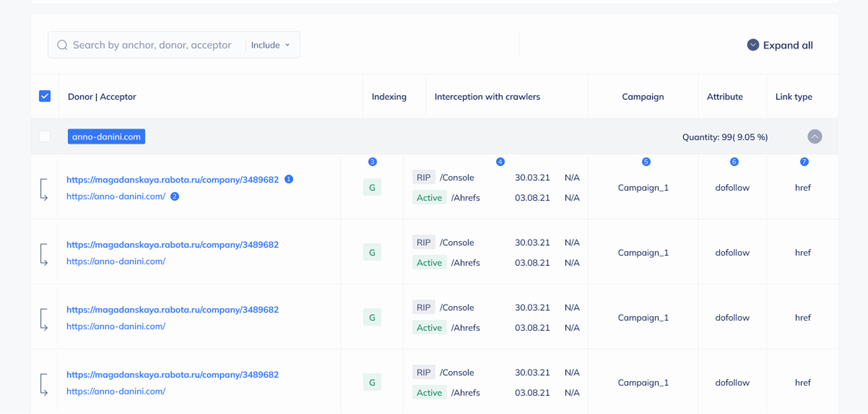Click the RIP status badge in third row
Image resolution: width=868 pixels, height=414 pixels.
[424, 307]
